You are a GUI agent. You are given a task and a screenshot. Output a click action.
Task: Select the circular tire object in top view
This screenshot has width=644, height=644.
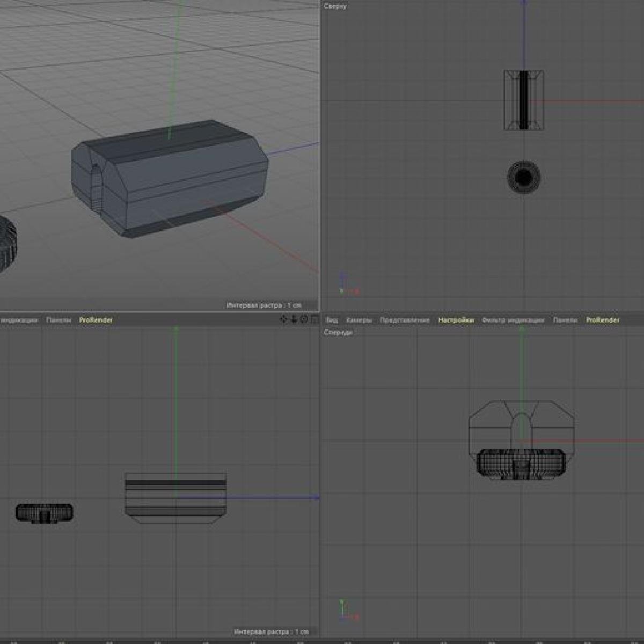(523, 177)
